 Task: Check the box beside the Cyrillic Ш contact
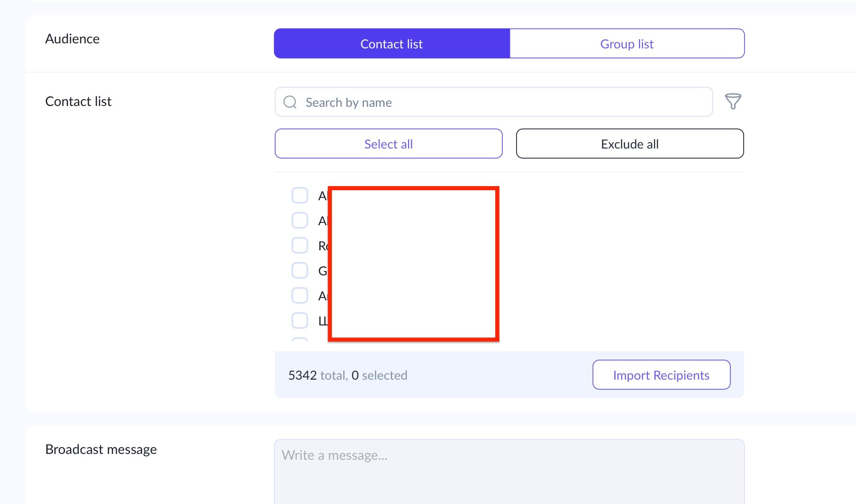click(300, 320)
